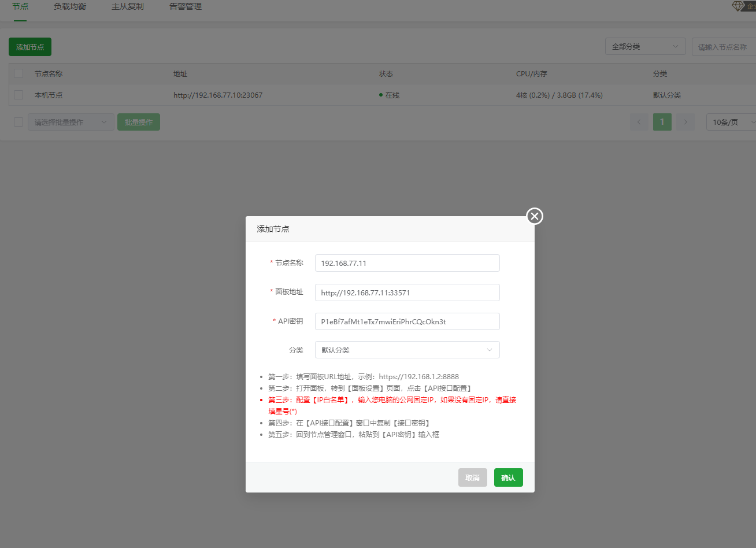Click the enterprise diamond badge icon

[x=738, y=6]
